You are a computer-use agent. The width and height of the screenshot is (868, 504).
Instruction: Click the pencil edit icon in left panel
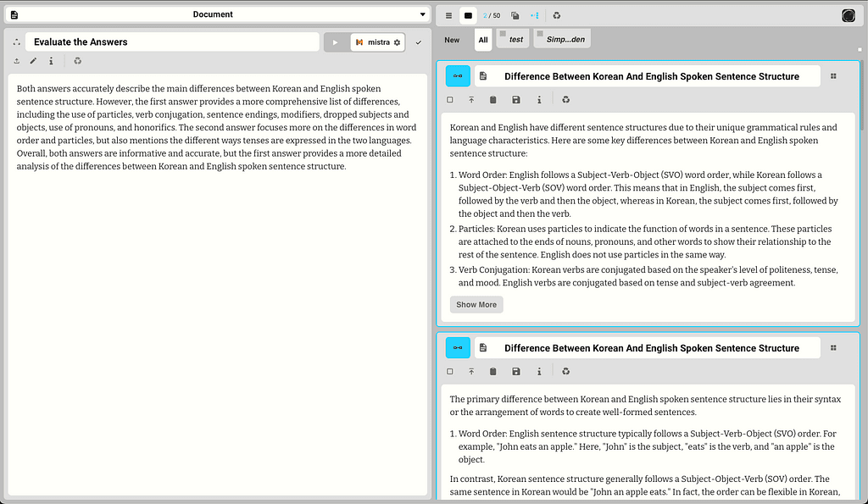click(33, 61)
